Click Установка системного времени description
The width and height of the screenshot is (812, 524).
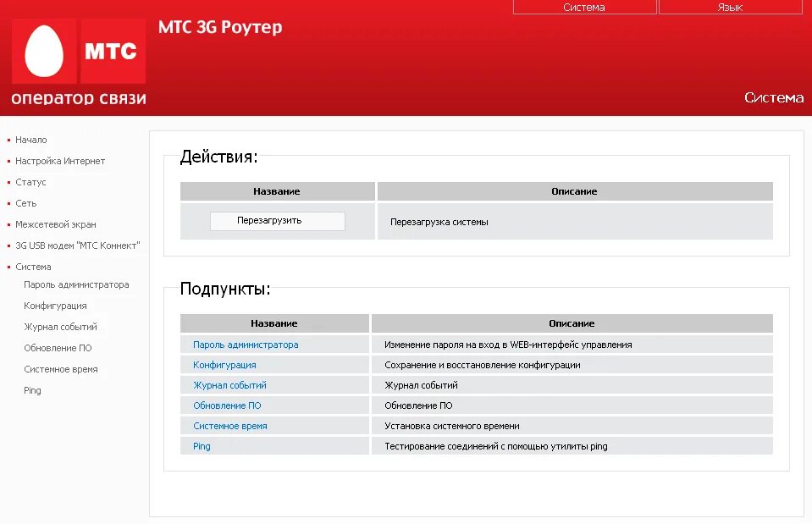[451, 426]
